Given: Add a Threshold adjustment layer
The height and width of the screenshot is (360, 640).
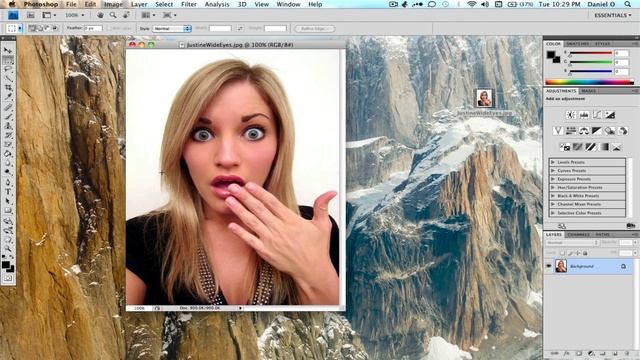Looking at the screenshot, I should [x=591, y=147].
